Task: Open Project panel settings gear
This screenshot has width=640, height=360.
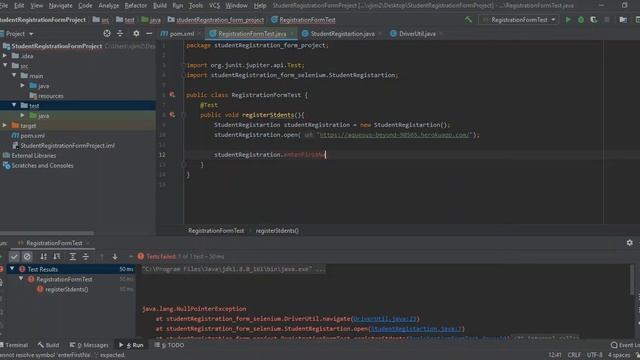Action: tap(136, 33)
